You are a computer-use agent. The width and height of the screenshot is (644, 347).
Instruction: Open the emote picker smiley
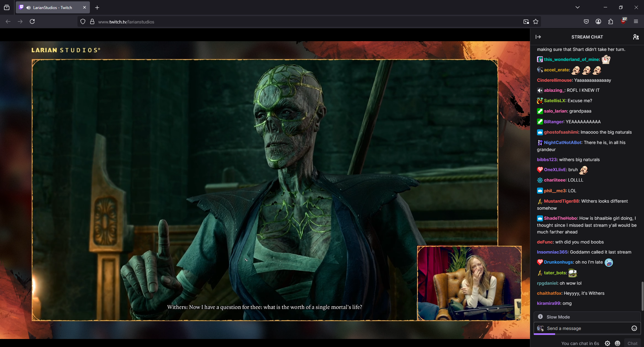pos(634,328)
